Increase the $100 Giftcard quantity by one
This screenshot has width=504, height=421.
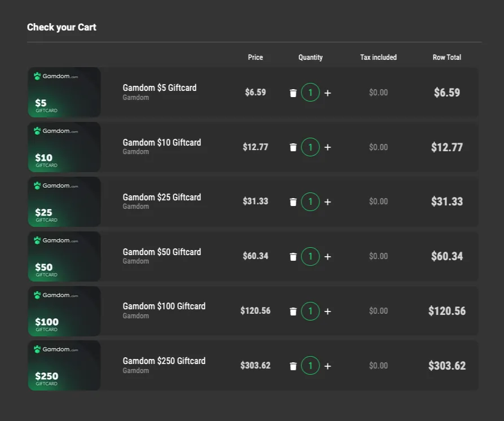pos(328,311)
